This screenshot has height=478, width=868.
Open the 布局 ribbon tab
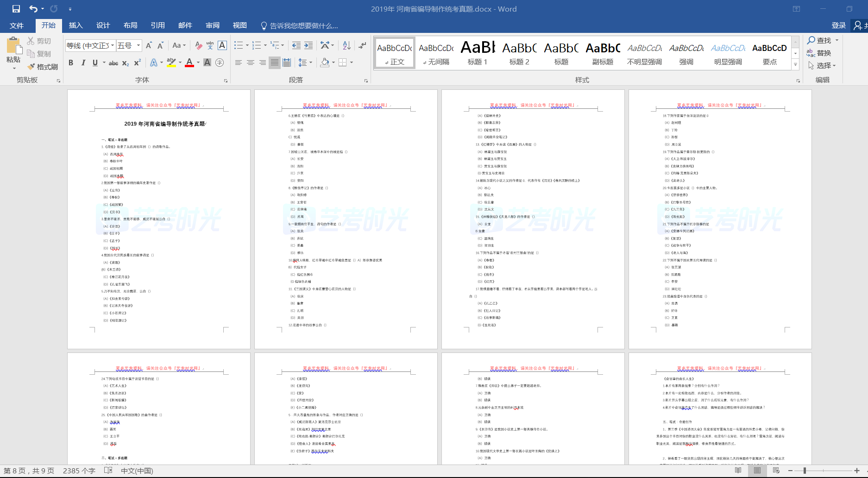click(x=130, y=25)
